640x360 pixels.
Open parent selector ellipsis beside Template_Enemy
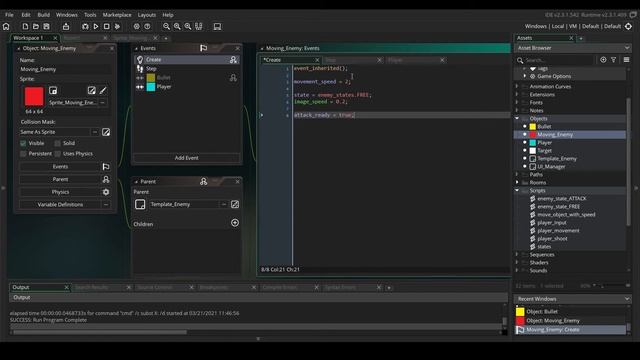(224, 204)
